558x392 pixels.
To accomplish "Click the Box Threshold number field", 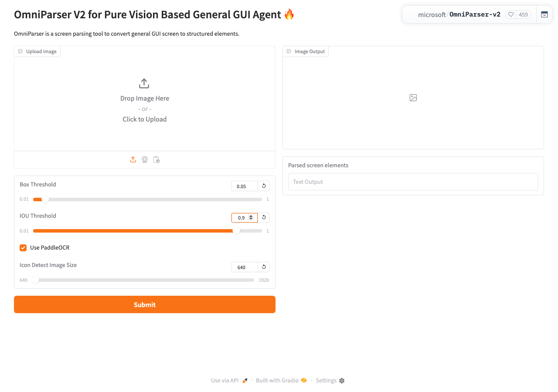I will (x=245, y=186).
